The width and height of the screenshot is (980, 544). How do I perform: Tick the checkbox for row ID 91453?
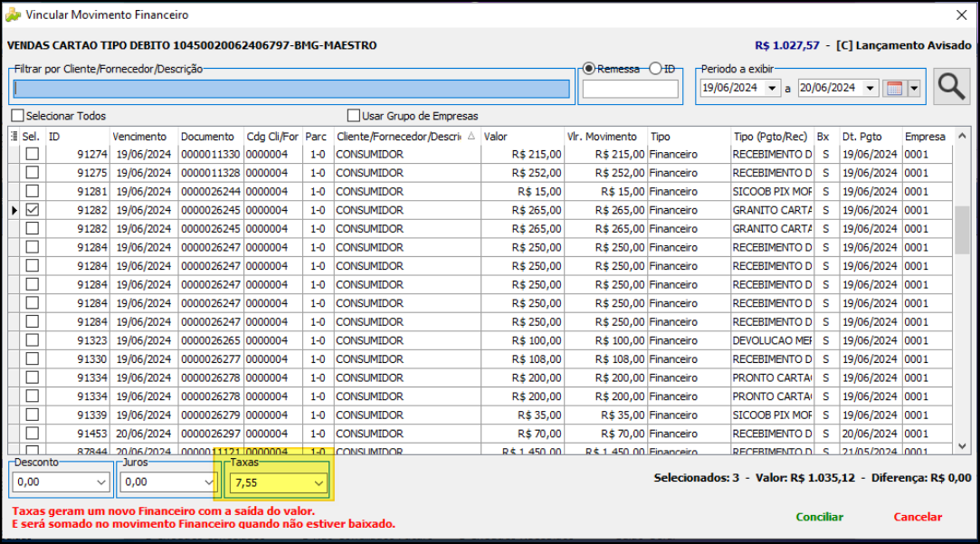(33, 434)
